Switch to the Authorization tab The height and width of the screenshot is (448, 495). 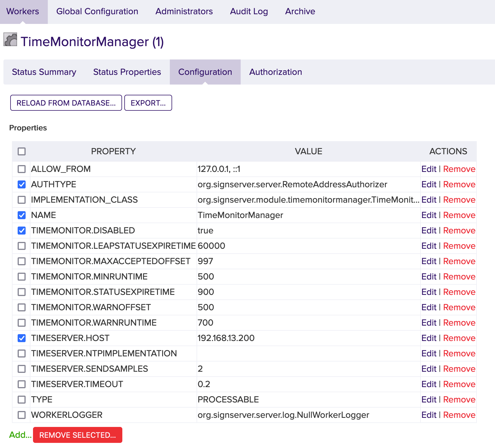(x=275, y=72)
